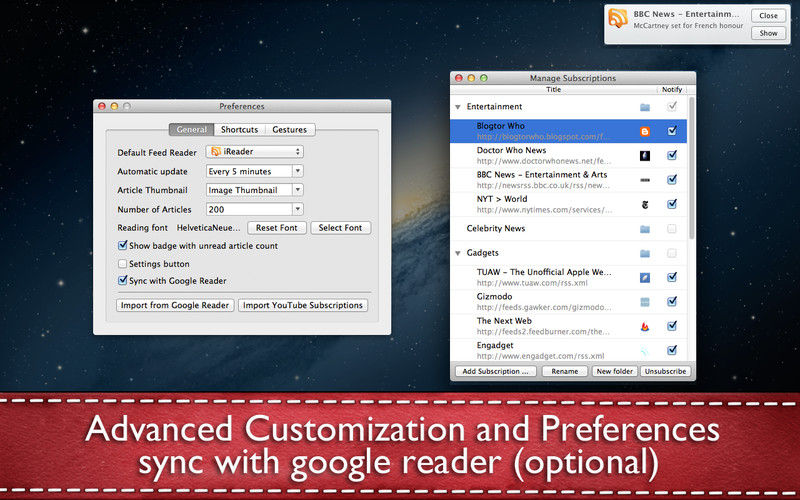Toggle notify for NYT > World
Viewport: 800px width, 500px height.
pos(672,204)
